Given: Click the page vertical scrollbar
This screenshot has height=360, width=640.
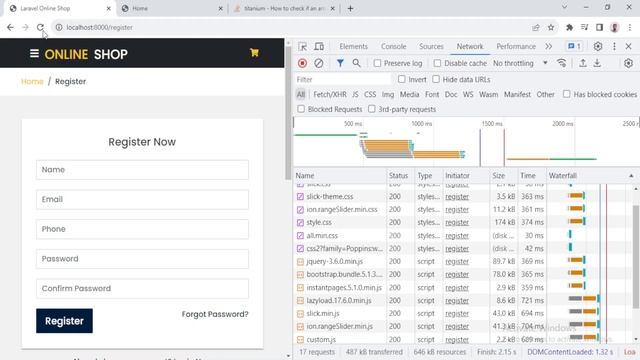Looking at the screenshot, I should pyautogui.click(x=288, y=114).
